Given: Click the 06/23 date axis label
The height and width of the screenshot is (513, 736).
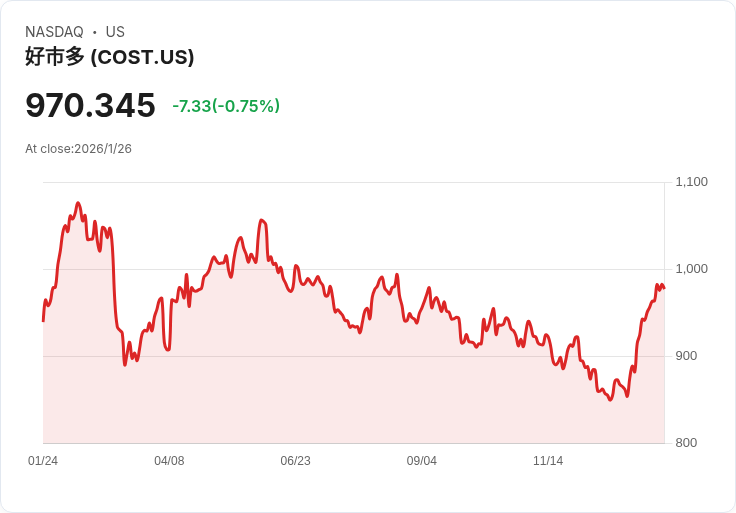Looking at the screenshot, I should coord(295,461).
